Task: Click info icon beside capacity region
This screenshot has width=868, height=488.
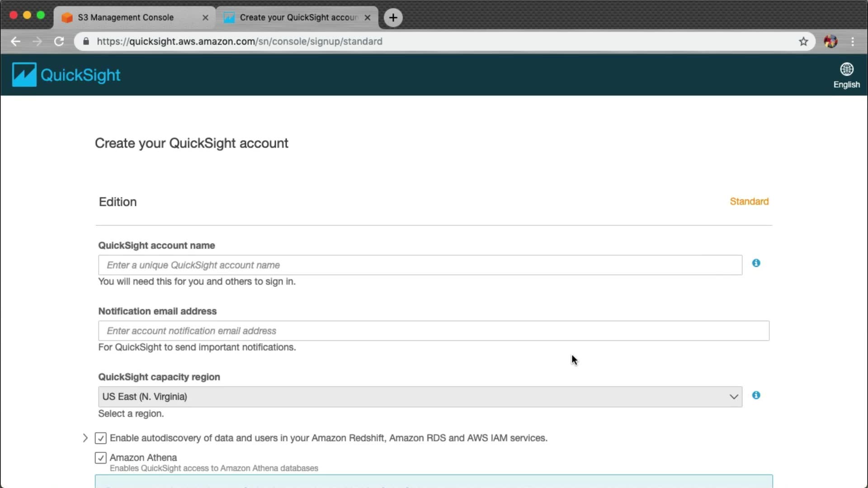Action: point(756,395)
